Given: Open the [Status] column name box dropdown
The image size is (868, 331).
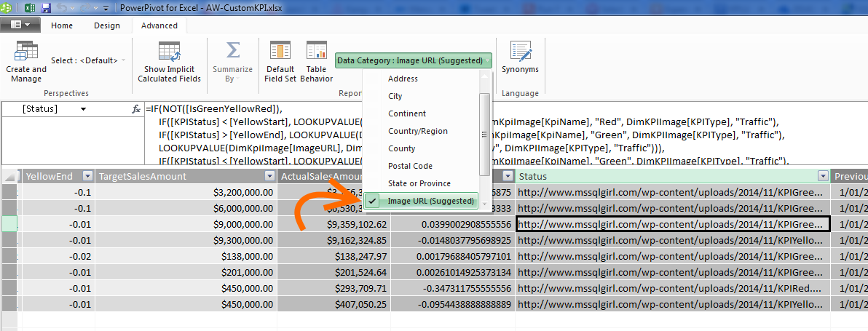Looking at the screenshot, I should tap(83, 109).
